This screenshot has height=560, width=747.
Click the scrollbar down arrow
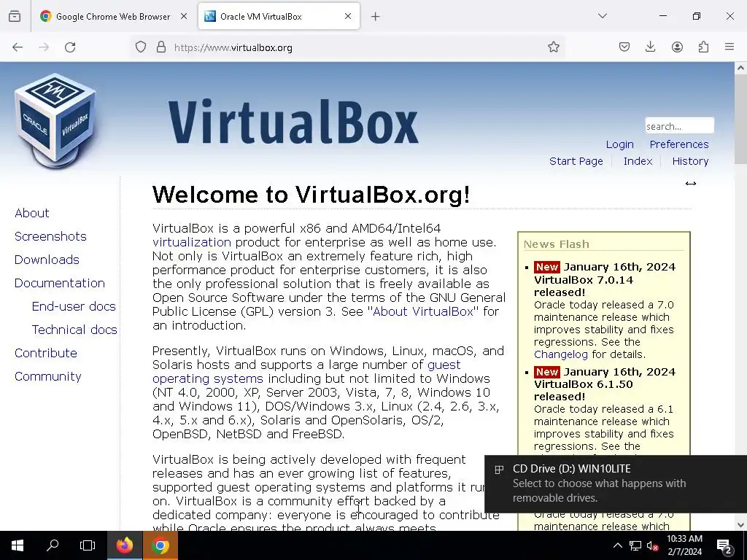[740, 525]
